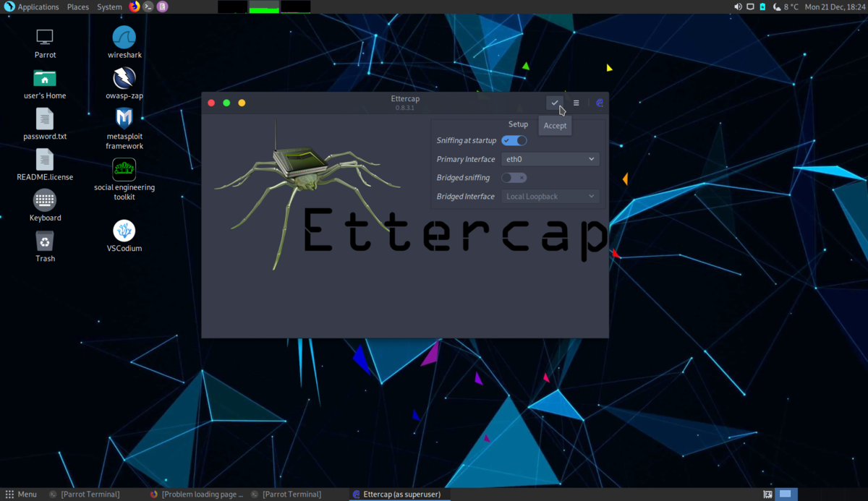Click the show desktop icon in bottom panel
The image size is (868, 501).
(767, 494)
